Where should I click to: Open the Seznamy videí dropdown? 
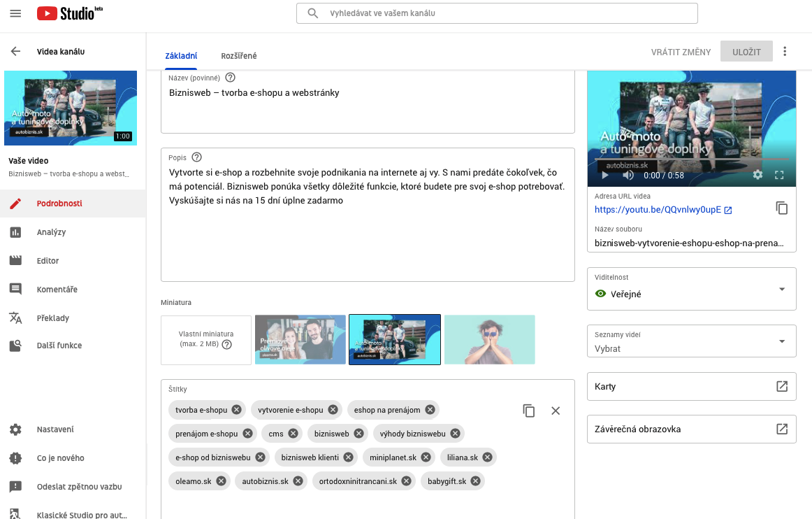tap(781, 341)
